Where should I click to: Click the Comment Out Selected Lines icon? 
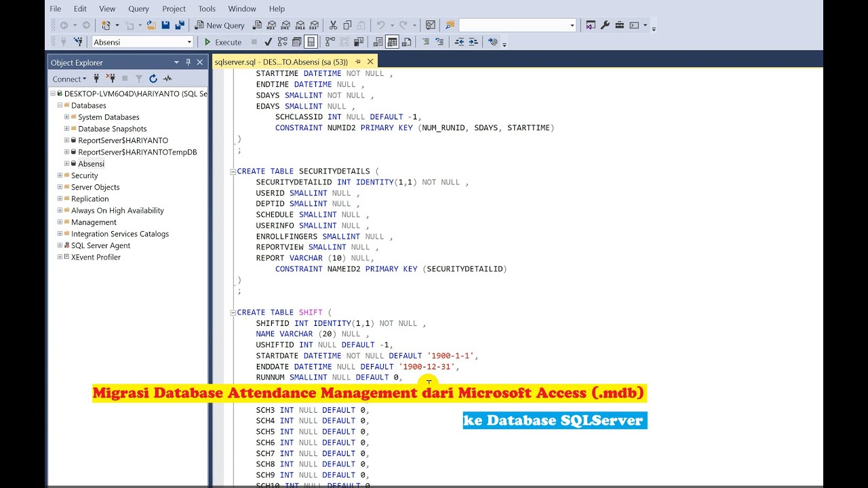[426, 42]
